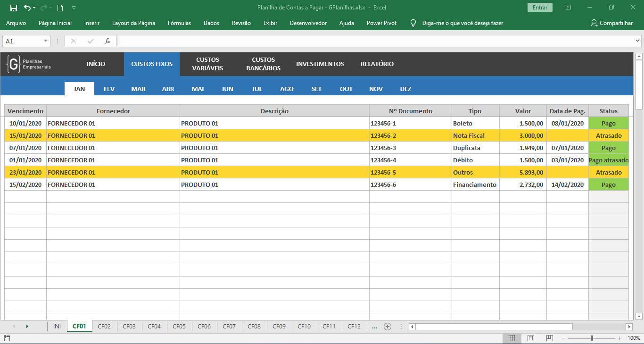Image resolution: width=644 pixels, height=344 pixels.
Task: Save the workbook from the Quick Access Toolbar
Action: click(x=13, y=8)
